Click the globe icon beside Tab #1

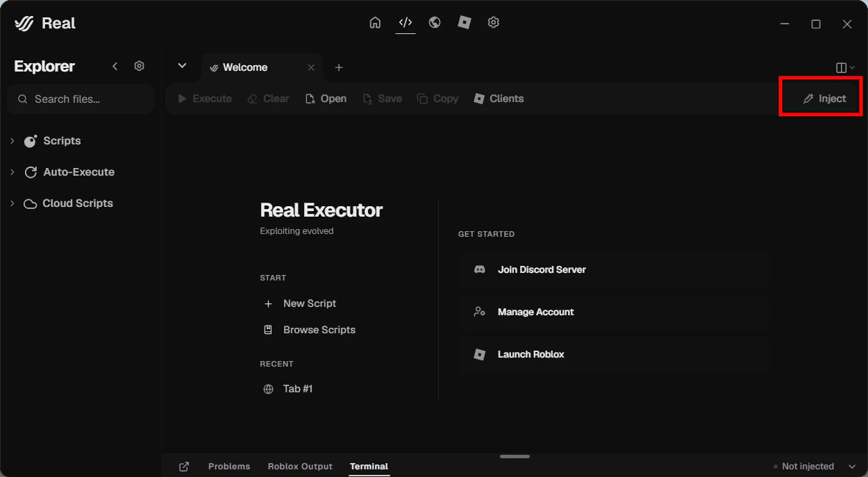268,389
